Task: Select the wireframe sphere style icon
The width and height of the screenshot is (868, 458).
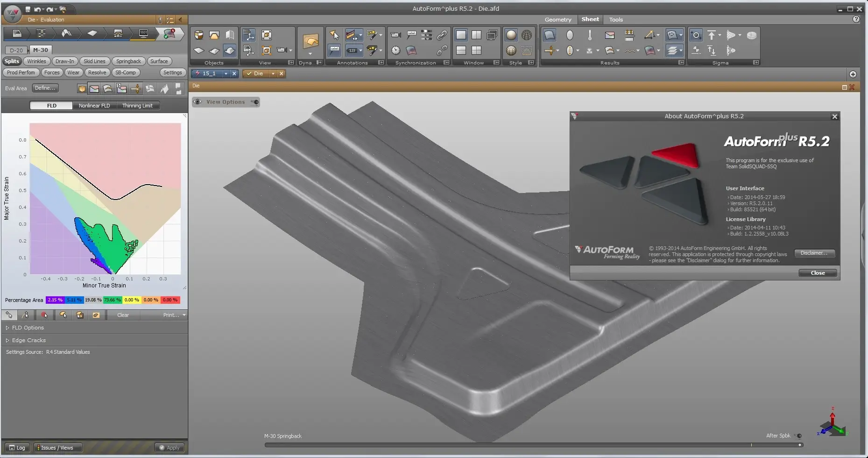Action: (x=527, y=35)
